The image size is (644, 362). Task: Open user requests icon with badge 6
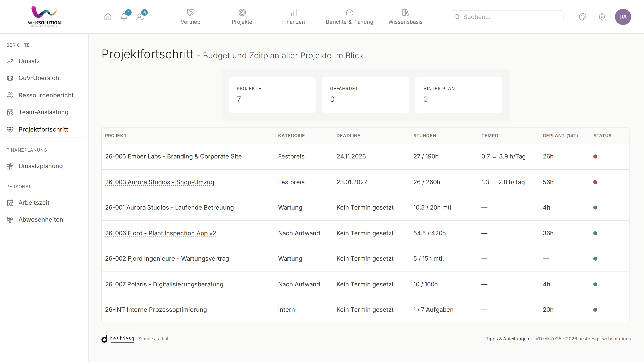click(x=140, y=17)
